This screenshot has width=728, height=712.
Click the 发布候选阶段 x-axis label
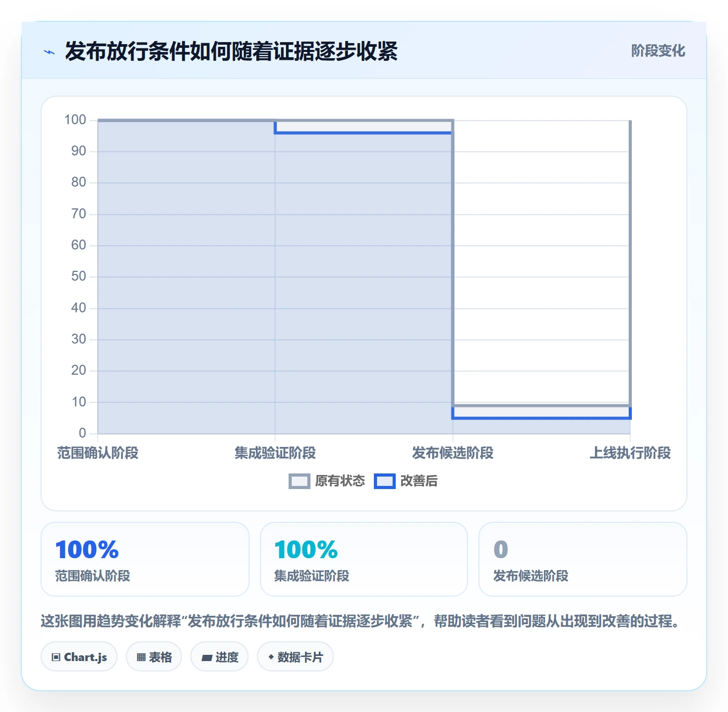pyautogui.click(x=453, y=453)
